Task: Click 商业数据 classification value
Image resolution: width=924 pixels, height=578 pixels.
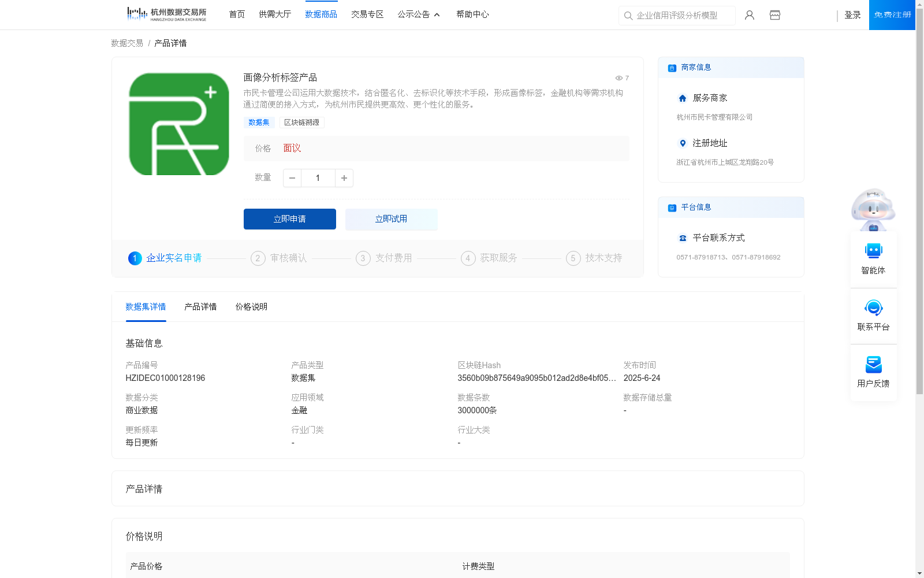Action: pos(141,410)
